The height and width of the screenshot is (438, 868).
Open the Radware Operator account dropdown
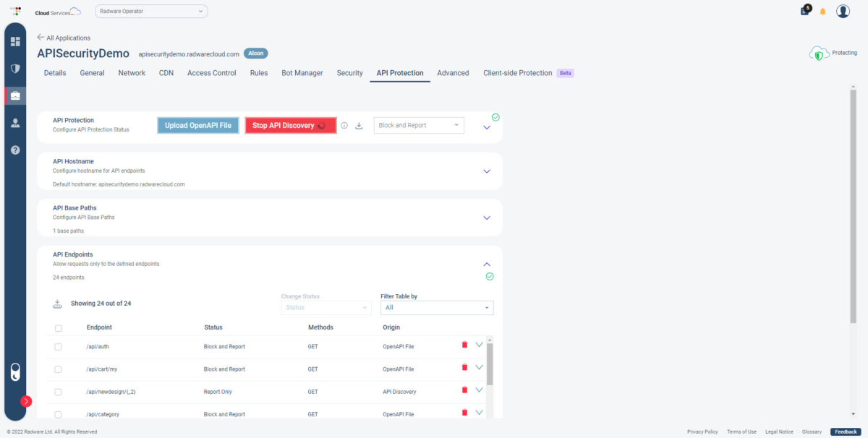[x=151, y=12]
